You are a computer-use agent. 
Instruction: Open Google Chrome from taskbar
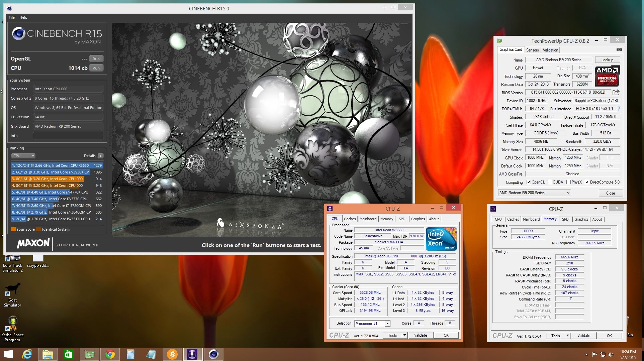click(x=110, y=354)
